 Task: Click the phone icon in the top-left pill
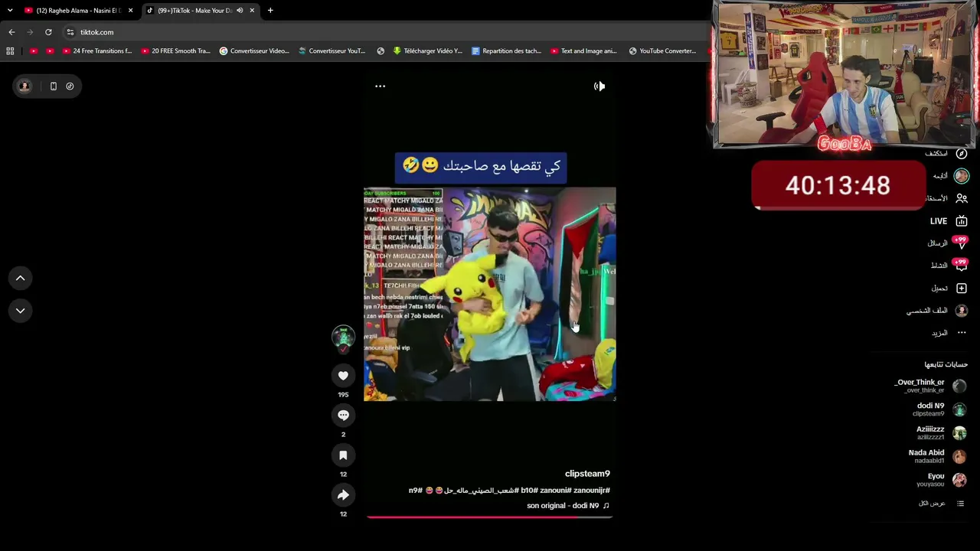(x=54, y=86)
